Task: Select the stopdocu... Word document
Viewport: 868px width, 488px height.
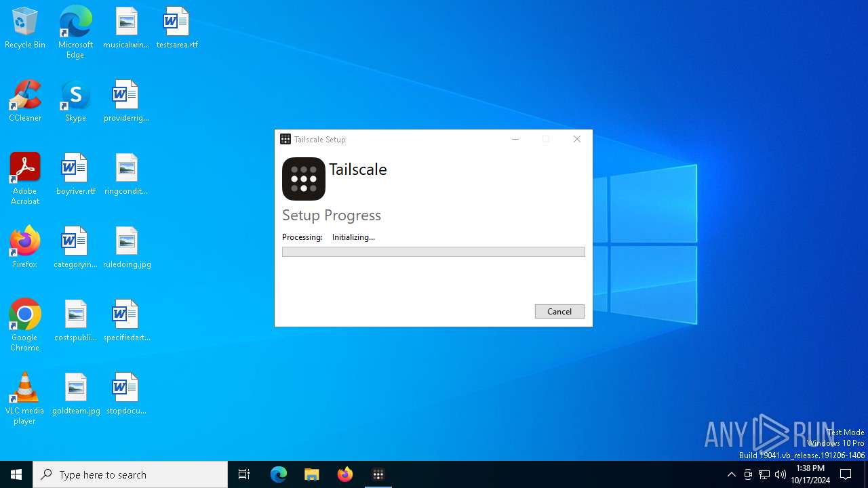Action: 126,394
